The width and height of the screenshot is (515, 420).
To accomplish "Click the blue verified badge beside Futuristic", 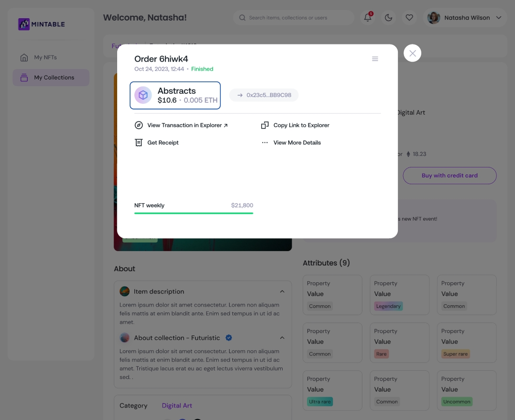I will pos(229,338).
